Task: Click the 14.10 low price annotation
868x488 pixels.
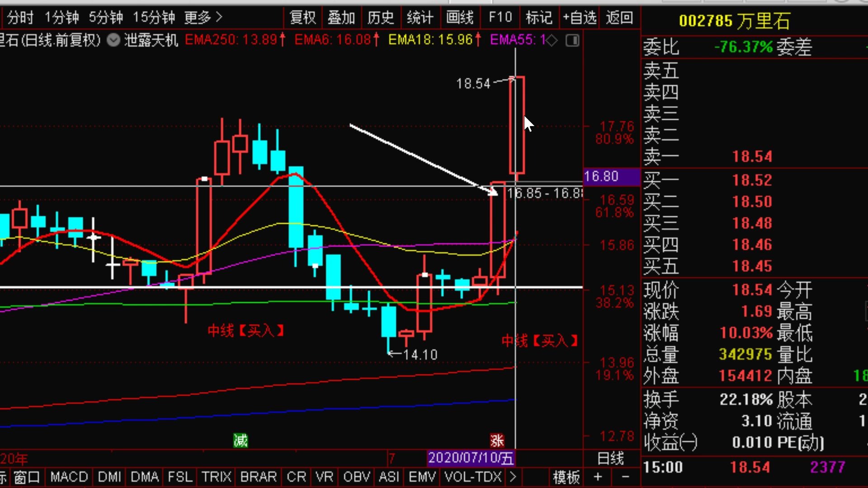Action: (420, 355)
